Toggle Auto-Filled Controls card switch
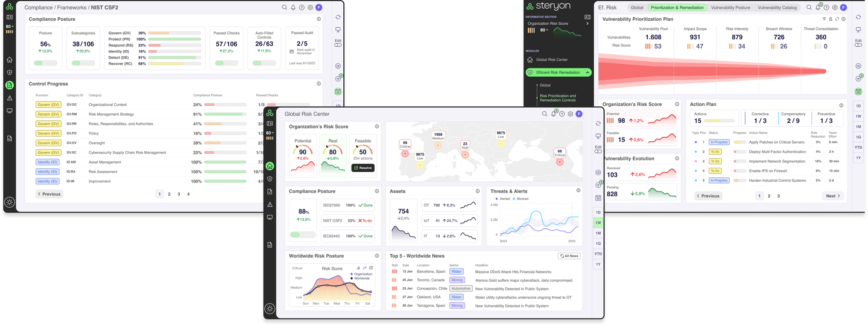This screenshot has height=327, width=868. [x=264, y=63]
